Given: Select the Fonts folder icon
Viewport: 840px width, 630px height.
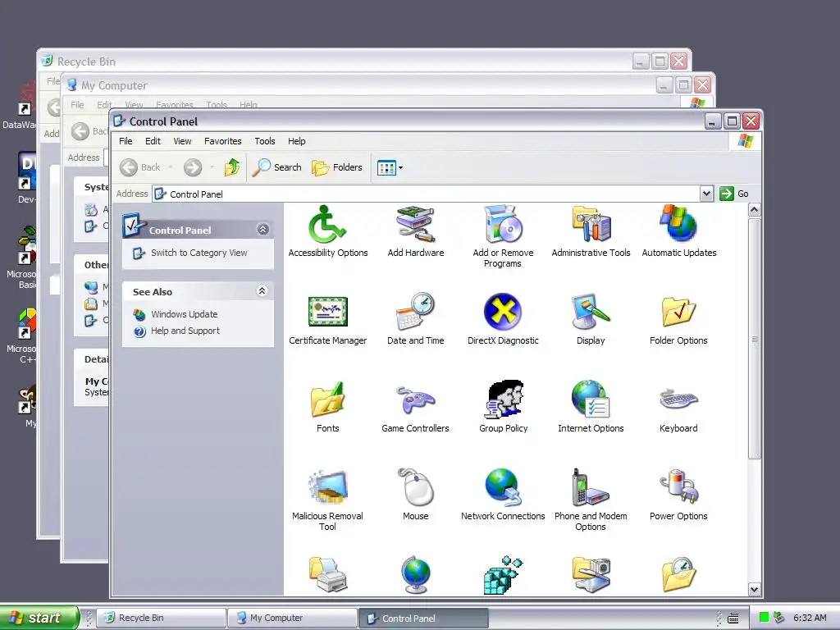Looking at the screenshot, I should (x=327, y=407).
